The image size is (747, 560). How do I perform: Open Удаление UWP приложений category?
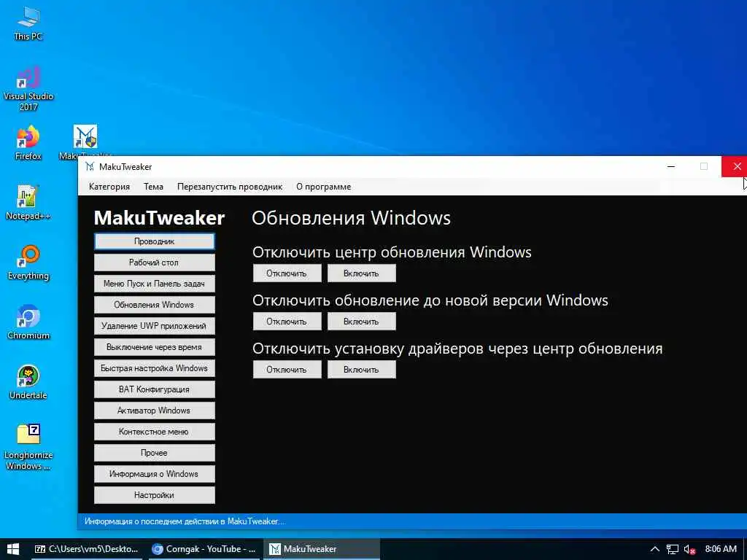click(155, 326)
